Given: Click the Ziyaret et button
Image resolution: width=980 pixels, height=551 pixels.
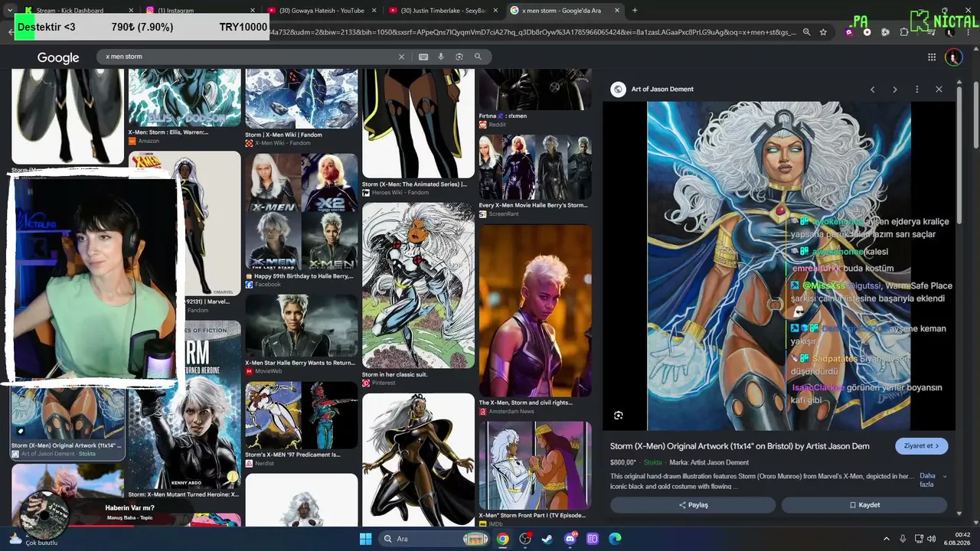Looking at the screenshot, I should click(922, 446).
